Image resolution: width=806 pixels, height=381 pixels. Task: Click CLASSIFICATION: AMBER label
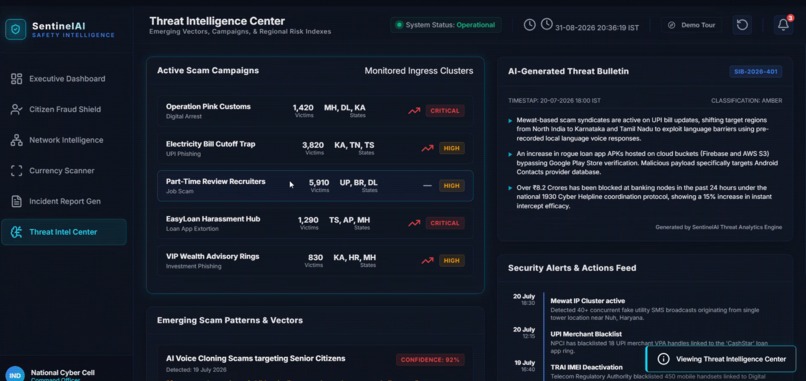click(746, 101)
